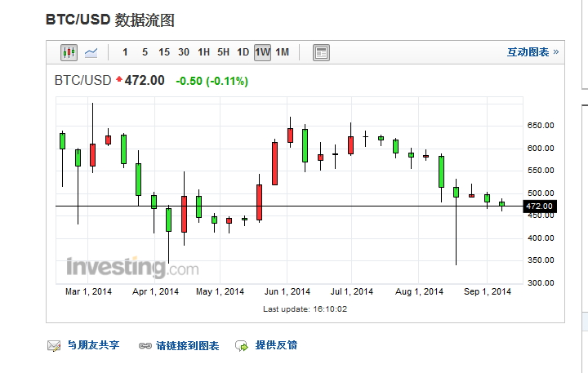Click the 与朋友共享 share link
588x373 pixels.
tap(93, 345)
